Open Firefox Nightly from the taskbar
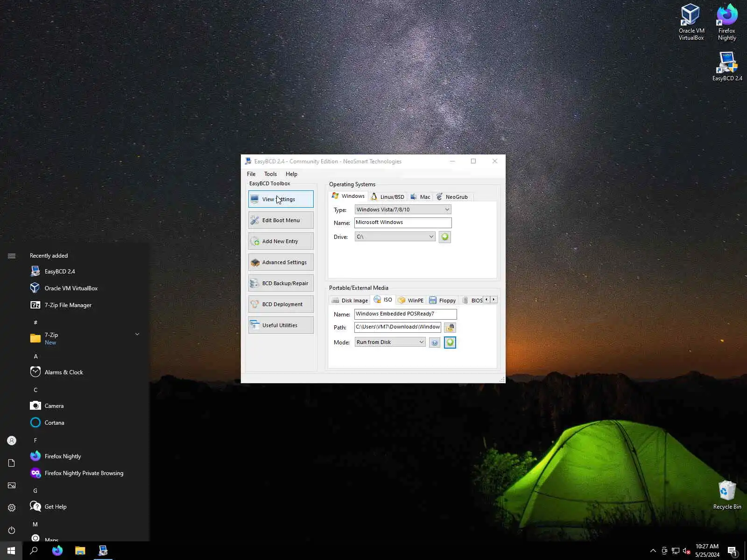Viewport: 747px width, 560px height. (x=57, y=551)
